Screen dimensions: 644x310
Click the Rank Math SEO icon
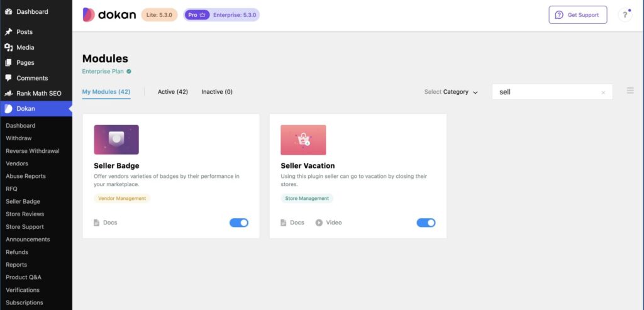(8, 93)
